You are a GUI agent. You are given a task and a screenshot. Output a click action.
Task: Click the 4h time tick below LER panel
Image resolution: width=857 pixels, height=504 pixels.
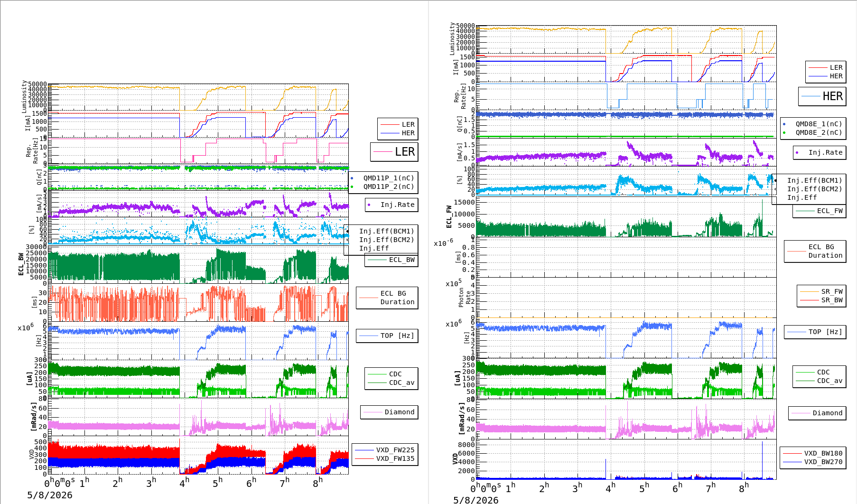click(x=184, y=482)
